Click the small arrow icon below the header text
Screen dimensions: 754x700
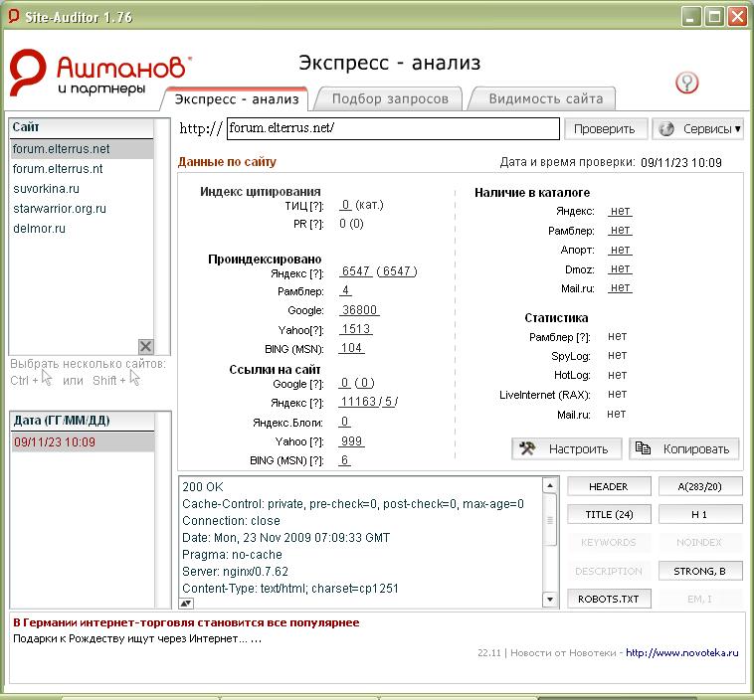186,603
